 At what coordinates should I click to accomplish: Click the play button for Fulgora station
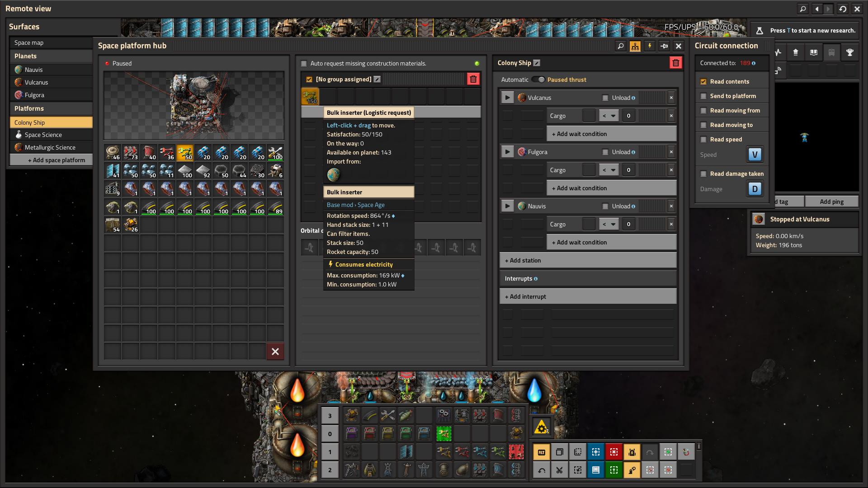point(507,151)
